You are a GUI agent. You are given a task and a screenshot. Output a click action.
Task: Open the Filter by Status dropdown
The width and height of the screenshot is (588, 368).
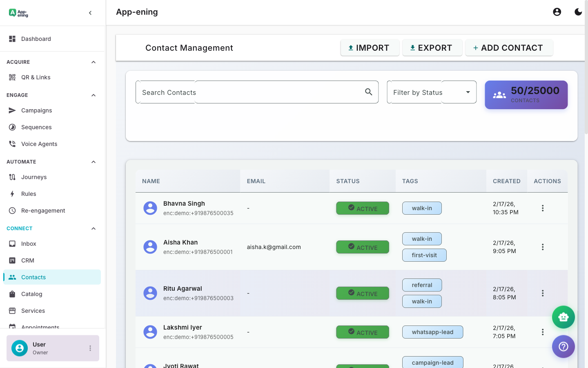431,92
